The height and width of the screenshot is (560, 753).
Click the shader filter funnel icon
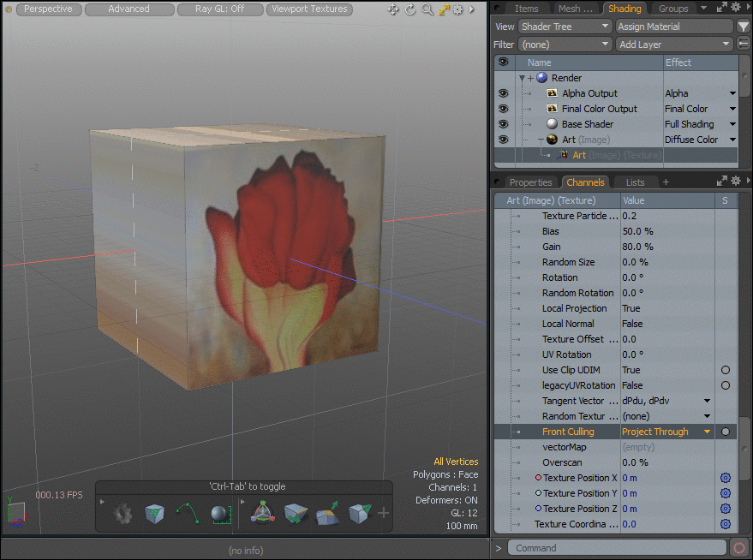(744, 26)
